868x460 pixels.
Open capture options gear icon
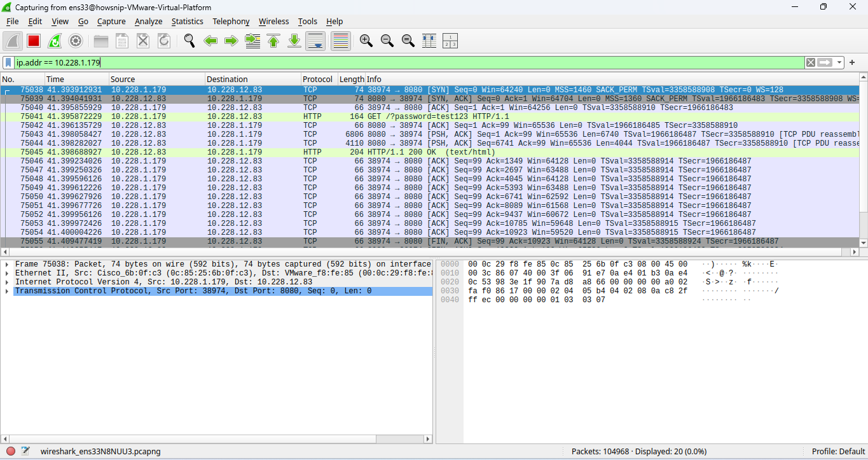coord(76,41)
